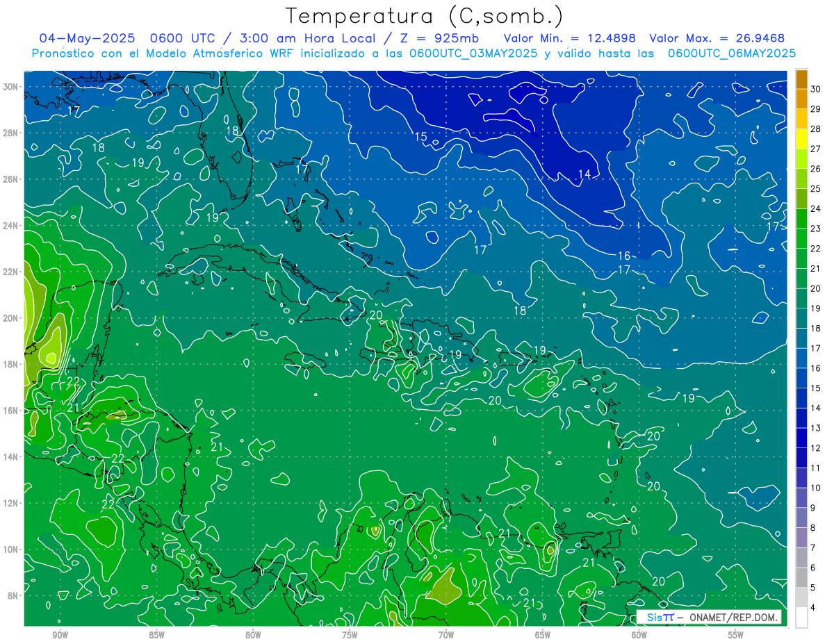This screenshot has height=644, width=834.
Task: Click the title 'Temperatura (C,somb.)'
Action: [x=424, y=16]
